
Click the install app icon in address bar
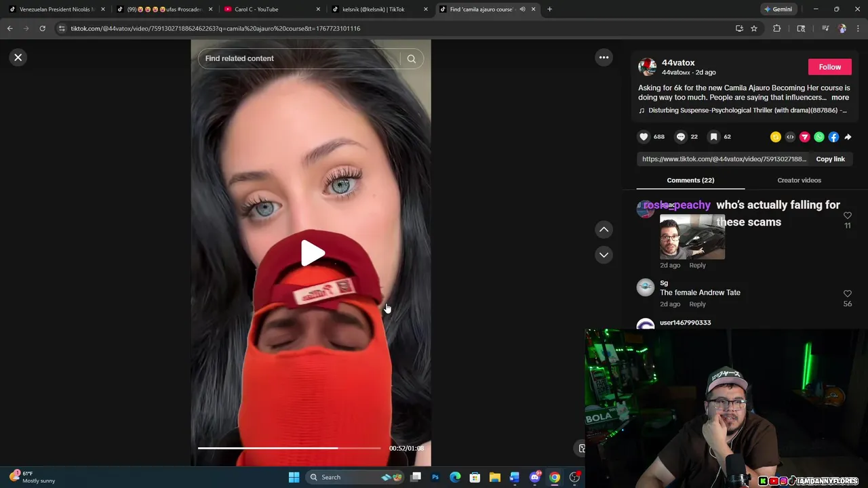click(x=739, y=28)
